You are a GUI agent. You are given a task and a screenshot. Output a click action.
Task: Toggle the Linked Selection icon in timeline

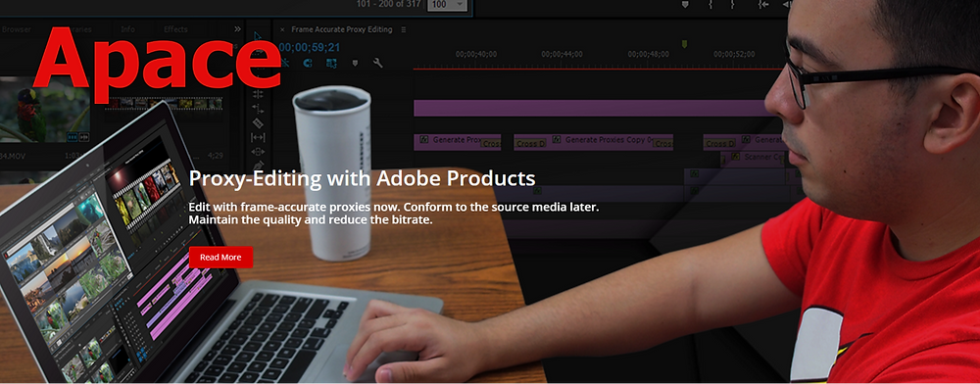(x=331, y=63)
